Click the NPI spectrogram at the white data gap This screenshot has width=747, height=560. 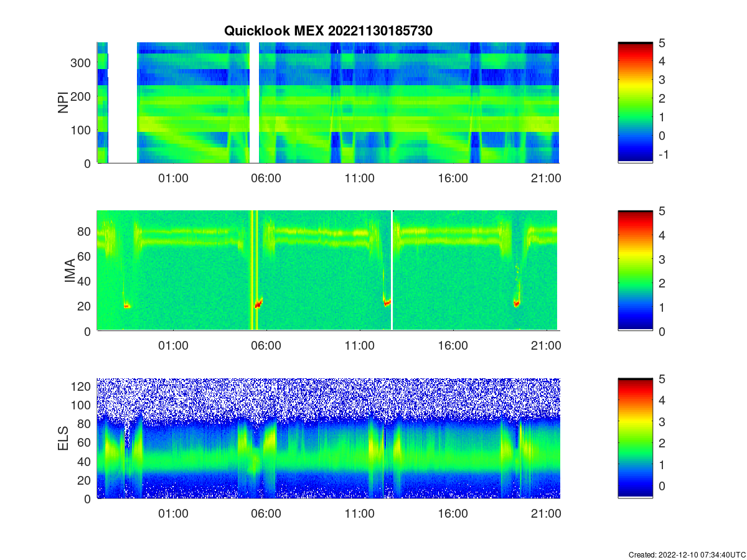123,103
